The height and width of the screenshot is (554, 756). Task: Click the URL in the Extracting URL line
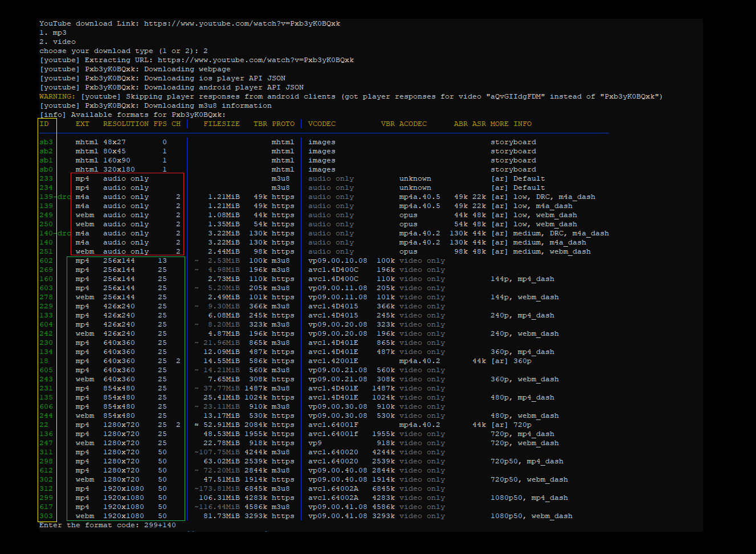click(x=255, y=60)
